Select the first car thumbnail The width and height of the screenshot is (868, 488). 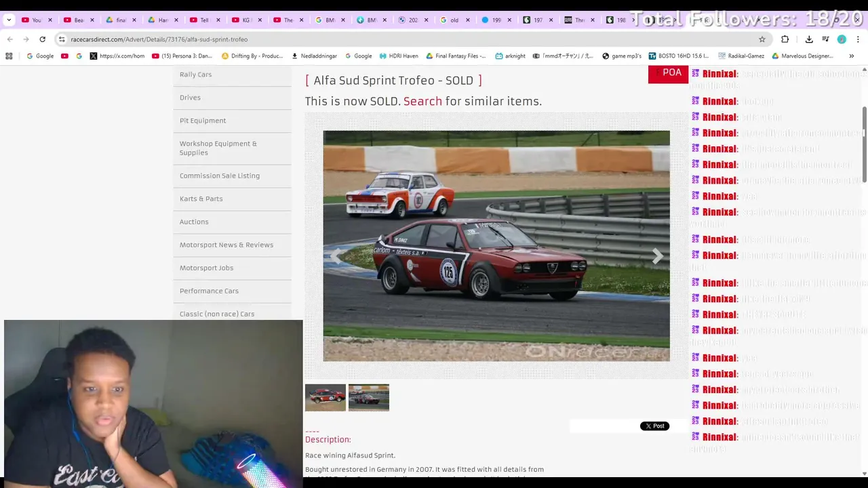pos(325,398)
